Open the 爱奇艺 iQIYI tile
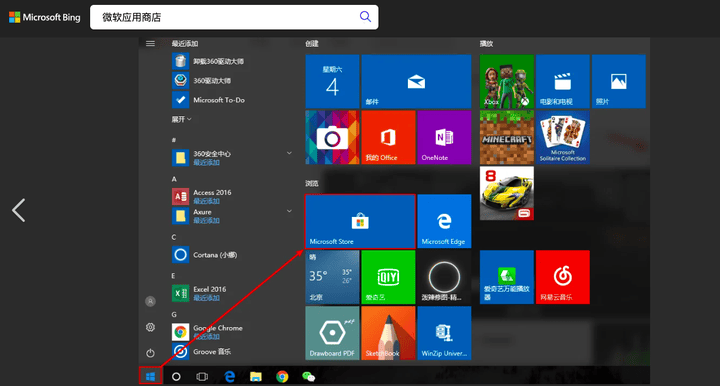Viewport: 720px width, 386px height. click(x=388, y=277)
